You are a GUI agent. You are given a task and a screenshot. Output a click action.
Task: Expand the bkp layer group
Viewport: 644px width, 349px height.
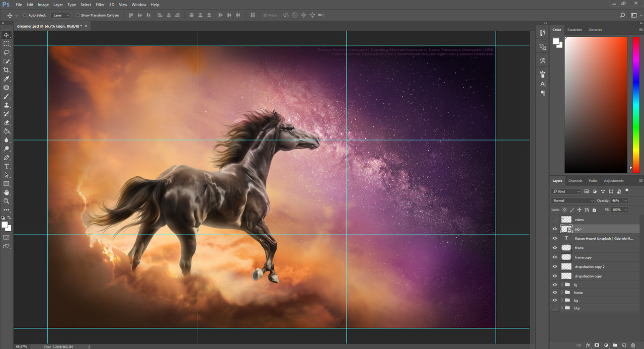[x=561, y=308]
